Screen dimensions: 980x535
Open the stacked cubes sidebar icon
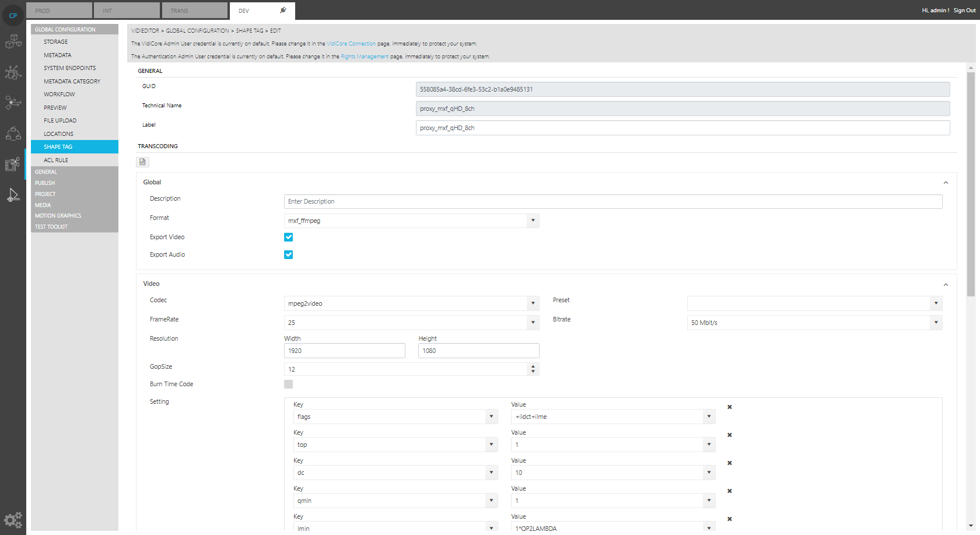[13, 41]
